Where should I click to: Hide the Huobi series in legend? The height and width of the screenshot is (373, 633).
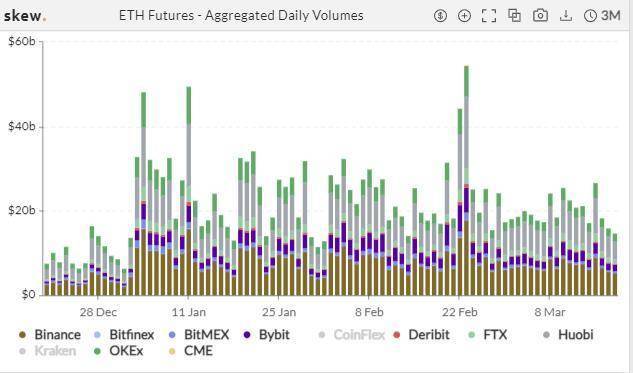(568, 335)
